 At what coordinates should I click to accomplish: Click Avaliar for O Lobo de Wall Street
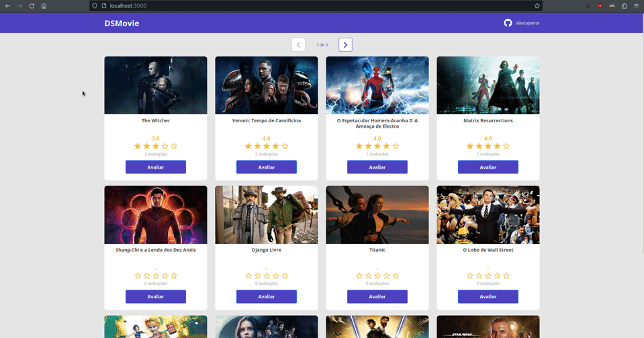[488, 296]
